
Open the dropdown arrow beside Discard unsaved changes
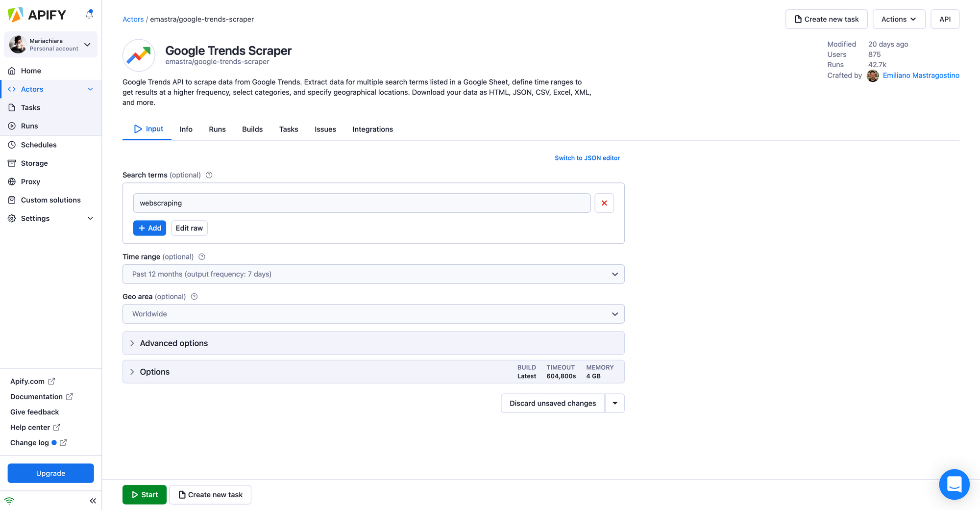[x=615, y=403]
